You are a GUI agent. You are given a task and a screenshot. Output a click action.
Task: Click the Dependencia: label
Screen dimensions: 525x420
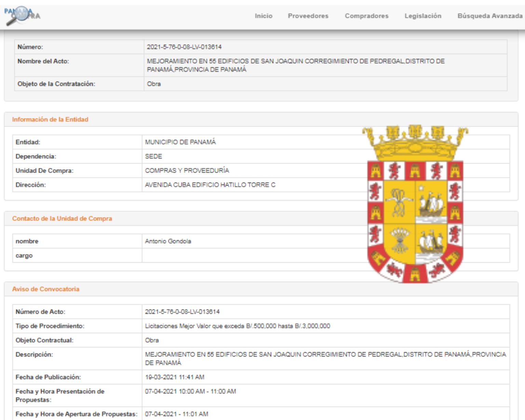(36, 156)
